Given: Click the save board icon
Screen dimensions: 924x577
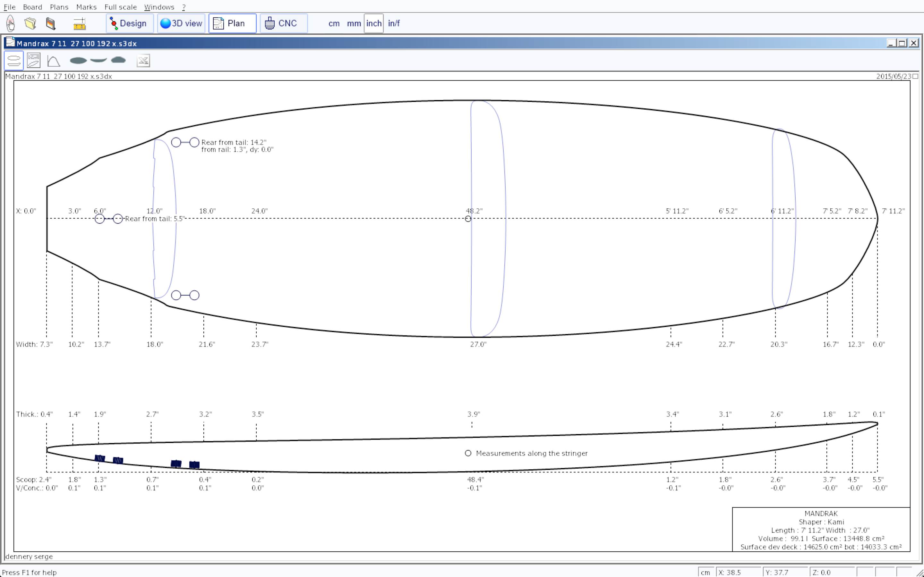Looking at the screenshot, I should 51,23.
